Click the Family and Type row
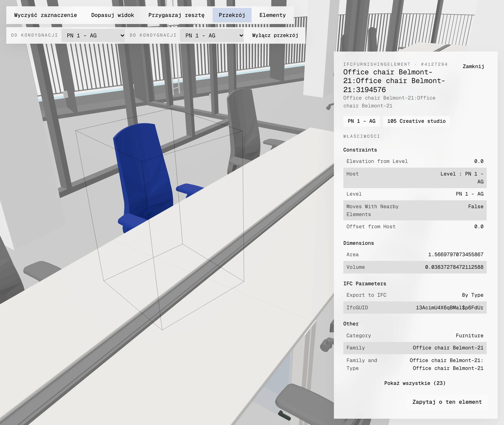The height and width of the screenshot is (425, 504). (415, 364)
